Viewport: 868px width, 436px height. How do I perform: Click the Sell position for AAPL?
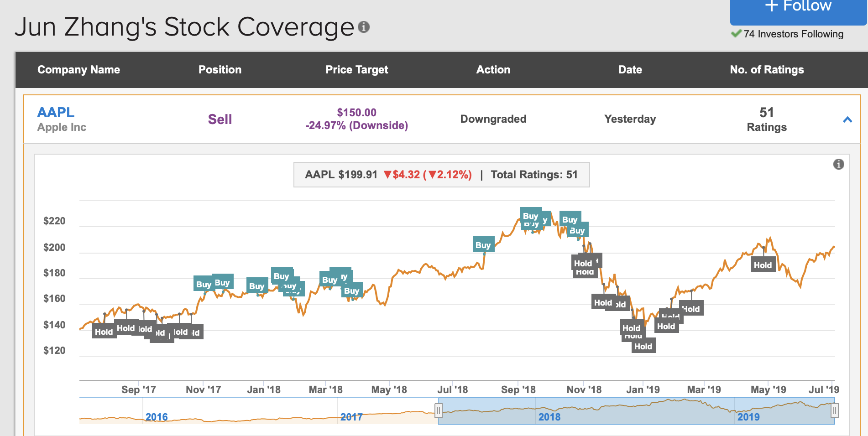tap(220, 119)
